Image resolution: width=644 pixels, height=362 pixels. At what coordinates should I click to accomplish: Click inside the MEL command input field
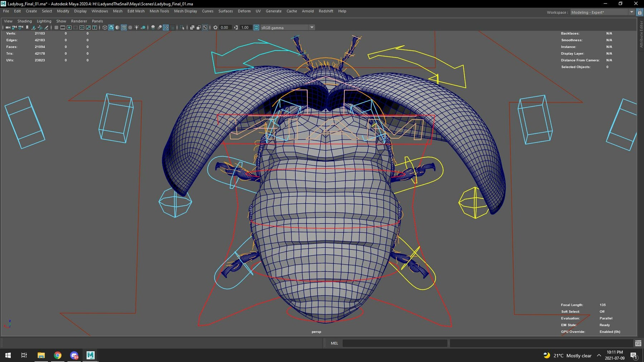point(394,343)
